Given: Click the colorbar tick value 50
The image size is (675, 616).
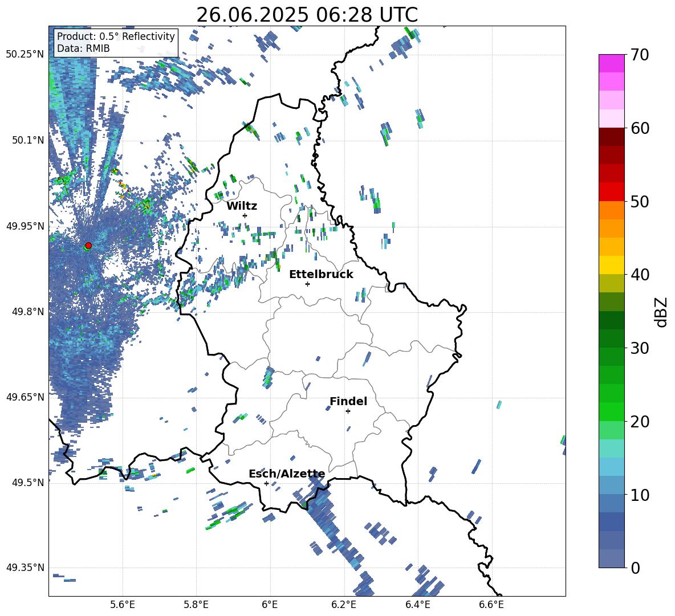Looking at the screenshot, I should point(640,202).
